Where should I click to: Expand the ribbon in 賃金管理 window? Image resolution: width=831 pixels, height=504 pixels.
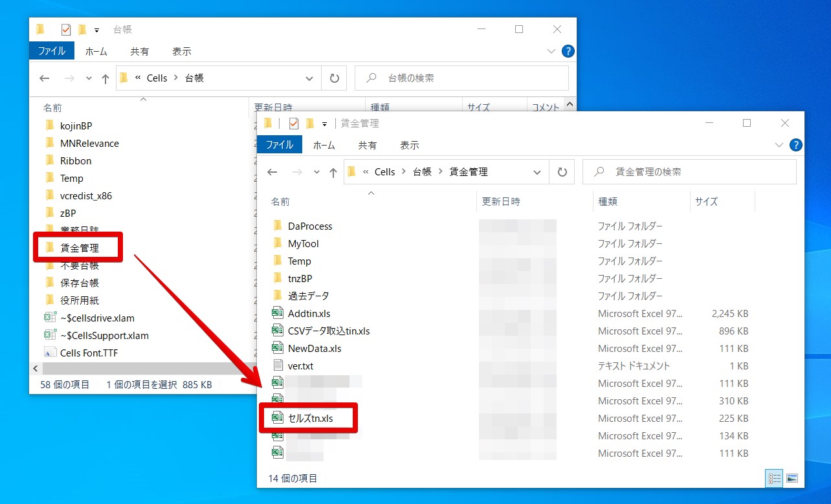click(x=779, y=145)
